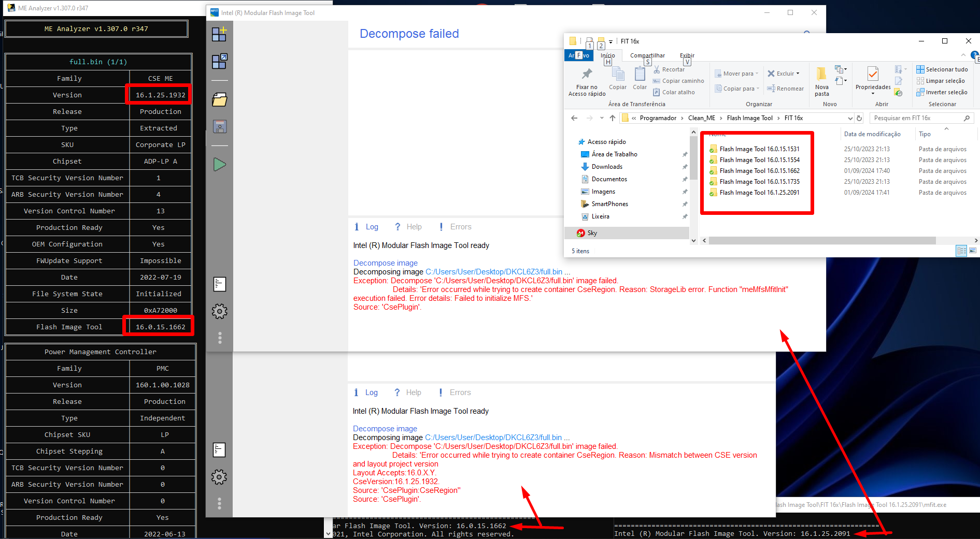Click the refresh icon beside address bar
Screen dimensions: 980x539
pyautogui.click(x=859, y=118)
